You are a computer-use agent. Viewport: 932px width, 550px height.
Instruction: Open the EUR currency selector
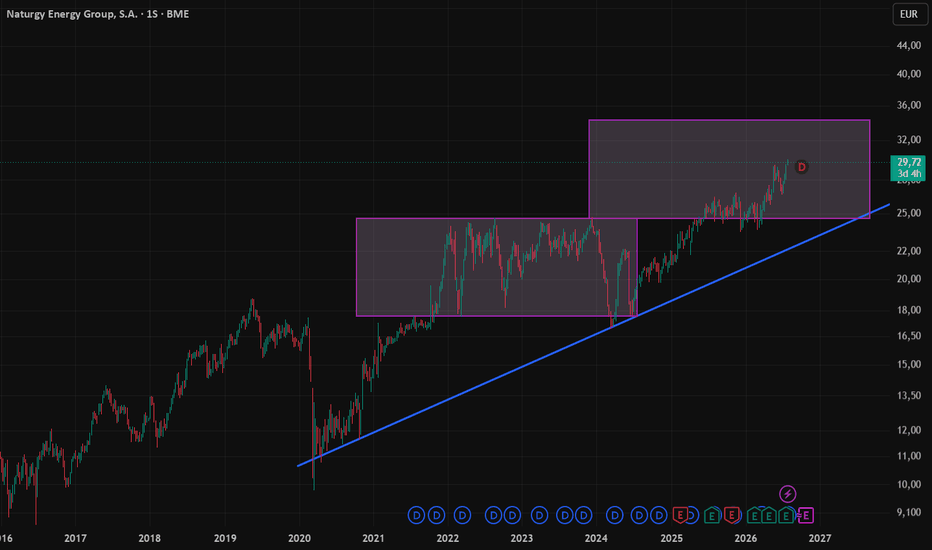pyautogui.click(x=909, y=14)
